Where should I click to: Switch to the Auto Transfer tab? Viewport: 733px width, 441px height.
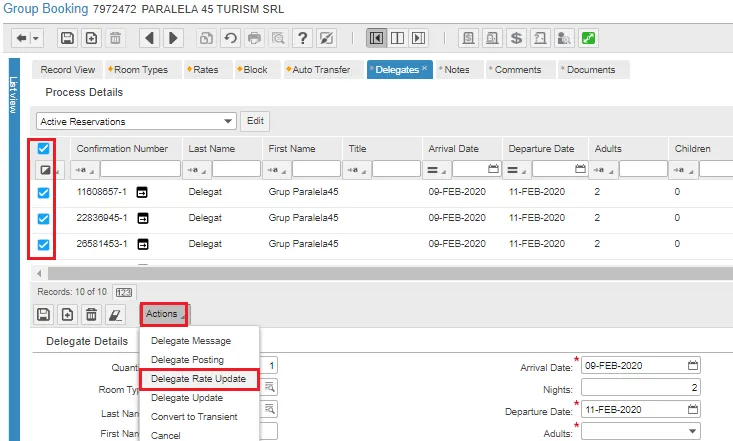[x=321, y=70]
